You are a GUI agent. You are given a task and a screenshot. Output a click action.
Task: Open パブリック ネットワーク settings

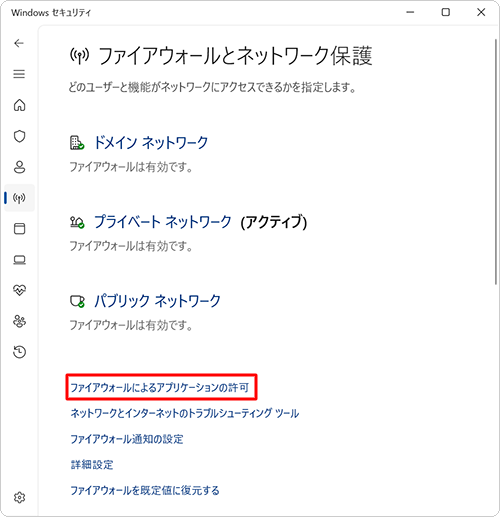point(157,301)
